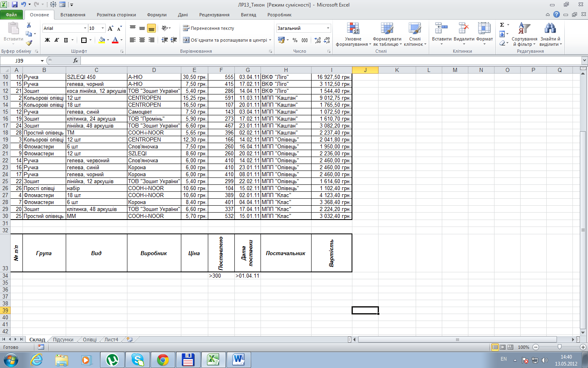This screenshot has width=588, height=368.
Task: Open Умовне форматування conditional formatting menu
Action: (x=353, y=34)
